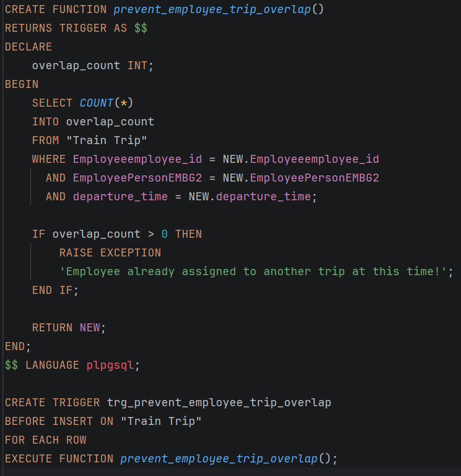The width and height of the screenshot is (461, 476).
Task: Place cursor on the DECLARE keyword
Action: click(x=28, y=47)
